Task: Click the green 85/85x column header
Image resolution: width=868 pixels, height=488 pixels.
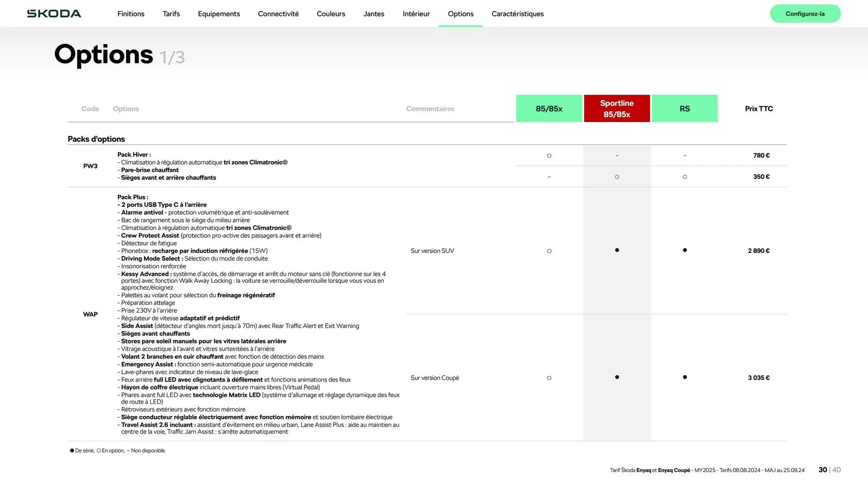Action: tap(549, 108)
